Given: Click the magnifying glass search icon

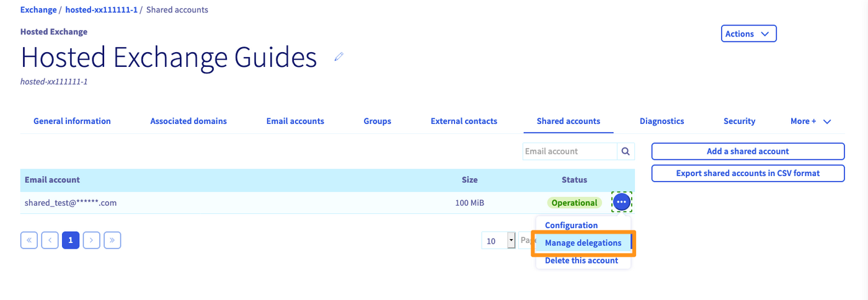Looking at the screenshot, I should (x=626, y=151).
